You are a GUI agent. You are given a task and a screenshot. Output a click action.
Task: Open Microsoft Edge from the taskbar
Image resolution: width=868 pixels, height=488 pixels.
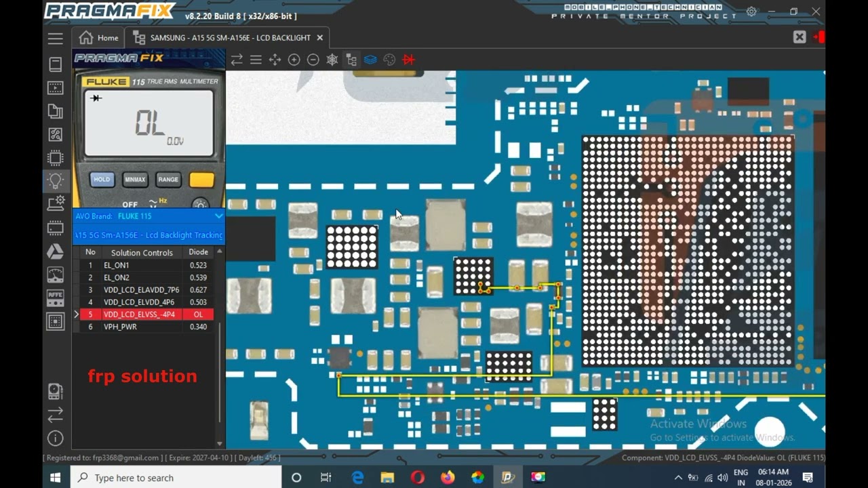point(357,478)
